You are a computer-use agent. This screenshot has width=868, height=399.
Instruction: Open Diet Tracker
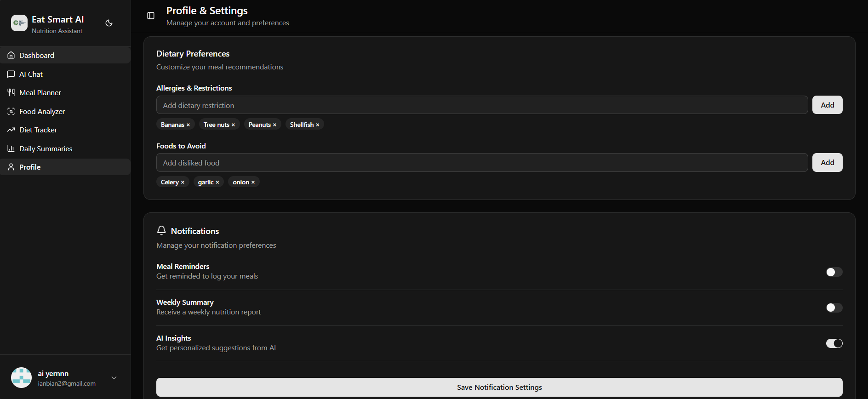point(65,130)
